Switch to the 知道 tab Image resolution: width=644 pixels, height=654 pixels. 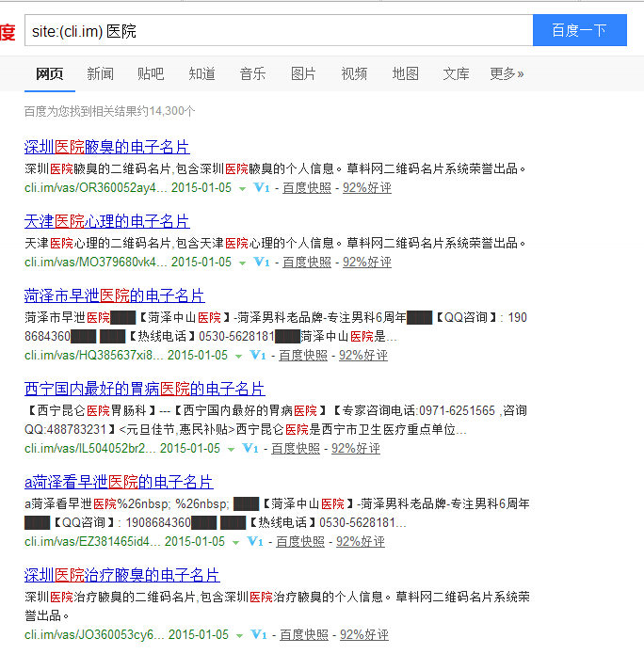201,73
